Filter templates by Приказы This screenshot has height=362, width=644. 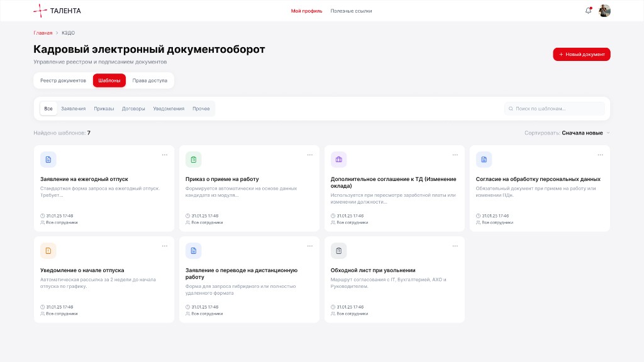tap(104, 109)
